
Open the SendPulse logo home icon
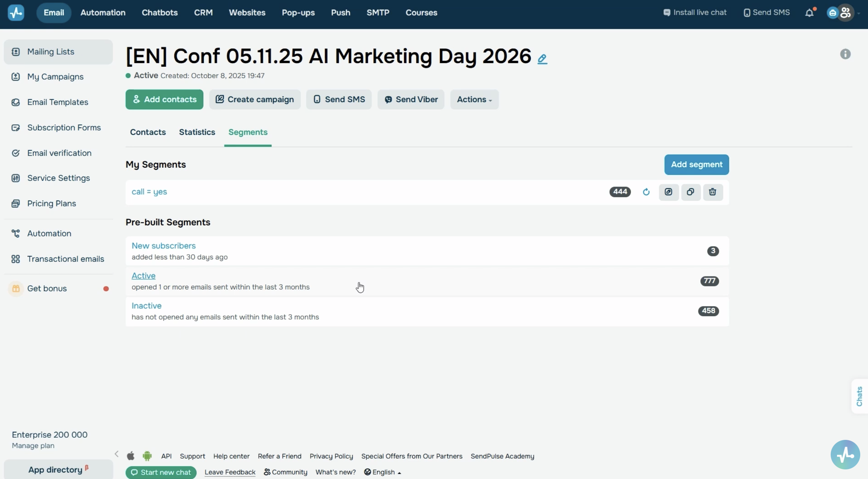point(16,13)
